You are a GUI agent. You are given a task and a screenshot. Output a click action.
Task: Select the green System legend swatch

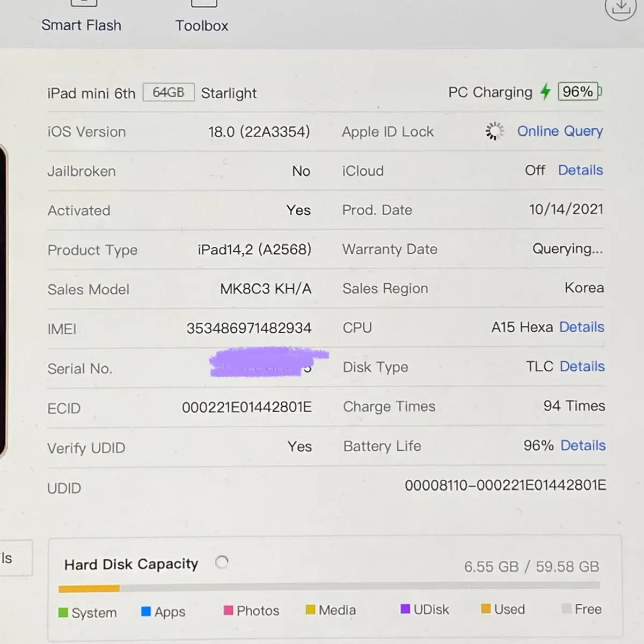click(x=63, y=612)
